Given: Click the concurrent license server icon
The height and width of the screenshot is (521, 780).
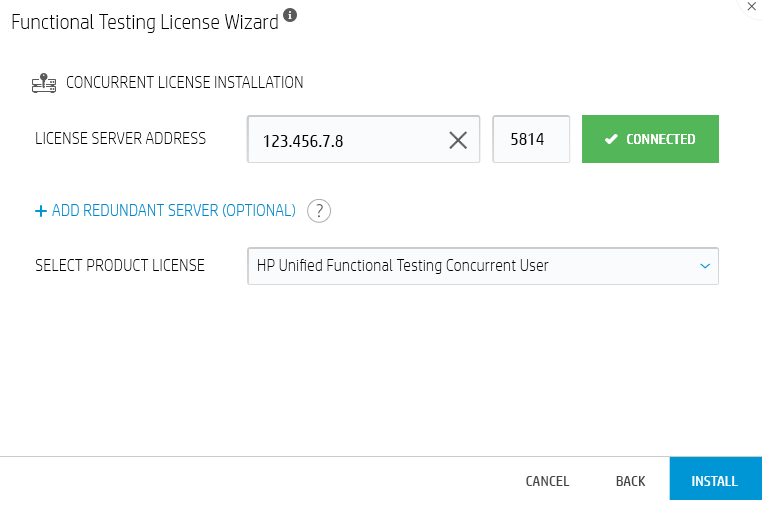Looking at the screenshot, I should pyautogui.click(x=44, y=83).
